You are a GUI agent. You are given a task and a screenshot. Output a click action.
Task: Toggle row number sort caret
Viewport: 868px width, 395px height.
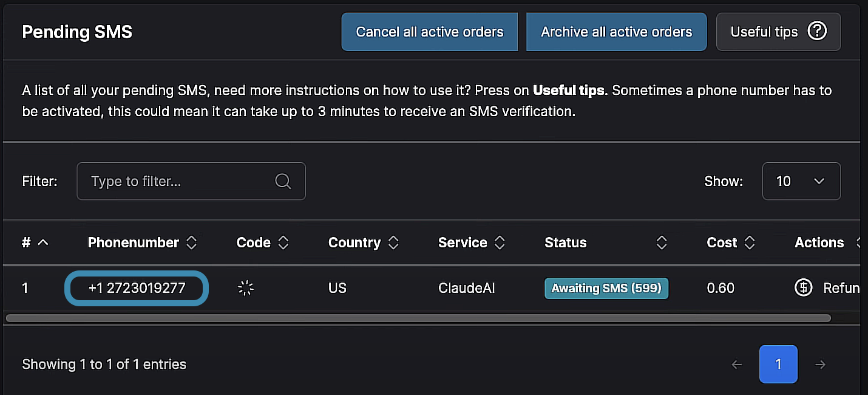[x=43, y=243]
